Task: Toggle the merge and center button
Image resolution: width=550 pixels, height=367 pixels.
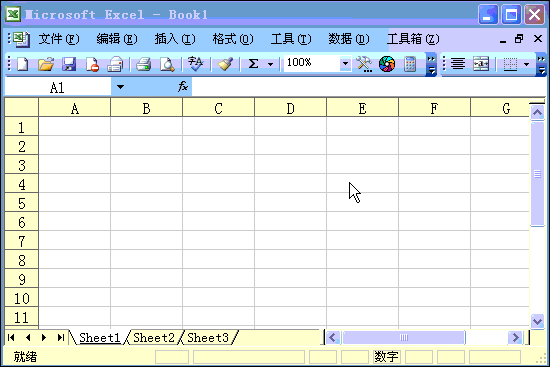Action: click(481, 64)
